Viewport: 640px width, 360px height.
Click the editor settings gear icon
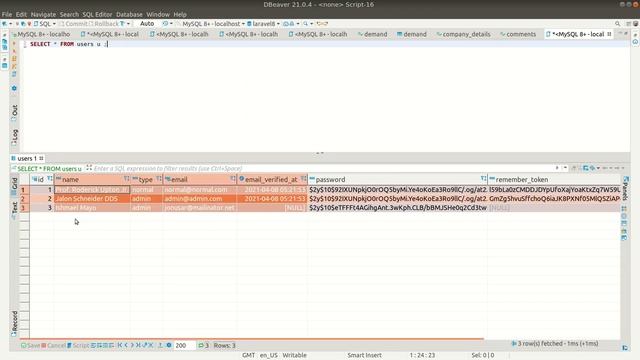click(14, 88)
